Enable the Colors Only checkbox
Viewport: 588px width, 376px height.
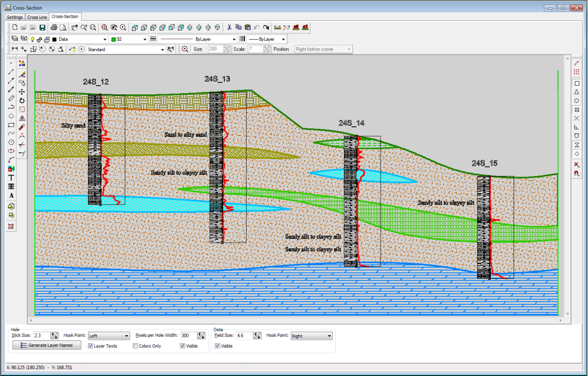(136, 346)
